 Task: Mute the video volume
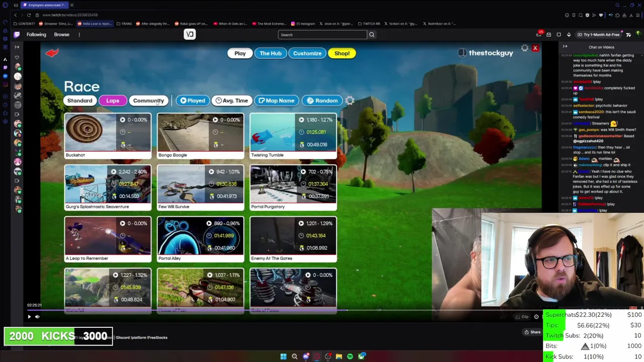coord(37,317)
